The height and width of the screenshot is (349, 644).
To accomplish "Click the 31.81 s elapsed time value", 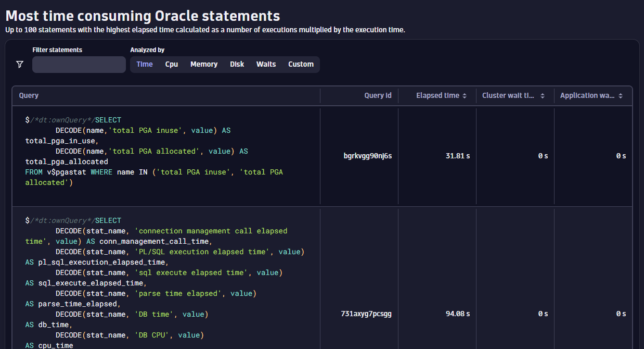I will [x=458, y=156].
